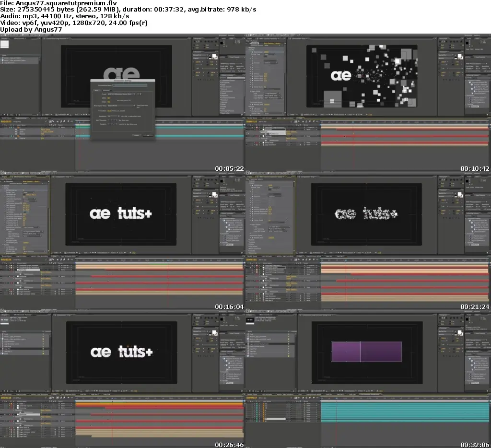Click the Audio line reading mp3, 44100 Hz
This screenshot has height=448, width=491.
(65, 16)
